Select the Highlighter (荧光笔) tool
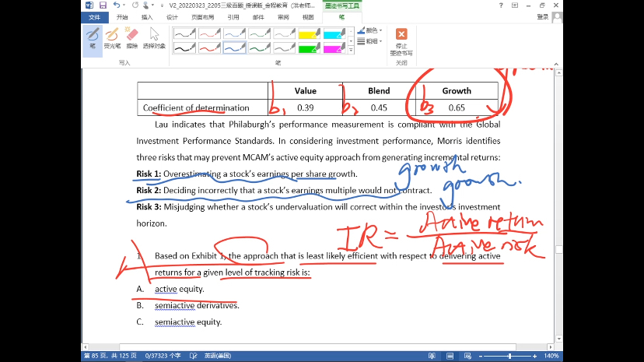The image size is (644, 362). click(x=112, y=37)
